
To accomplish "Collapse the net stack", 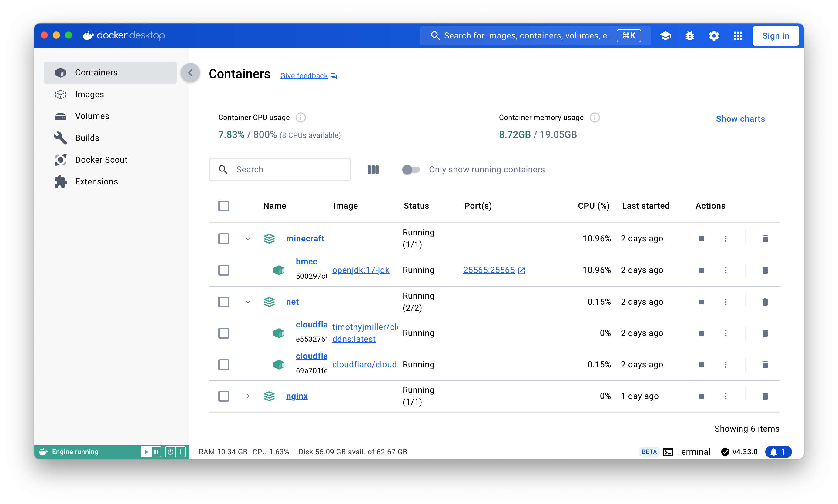I will pyautogui.click(x=248, y=302).
